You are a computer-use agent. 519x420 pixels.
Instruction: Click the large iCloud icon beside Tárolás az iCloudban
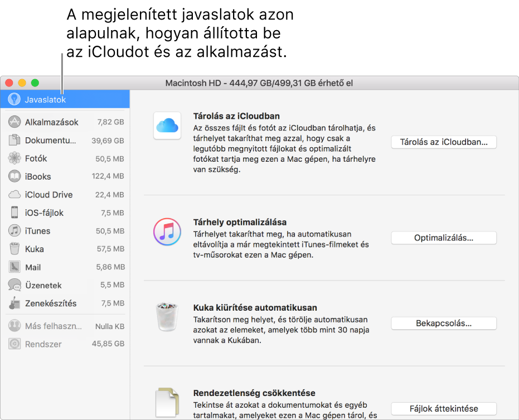pyautogui.click(x=167, y=125)
